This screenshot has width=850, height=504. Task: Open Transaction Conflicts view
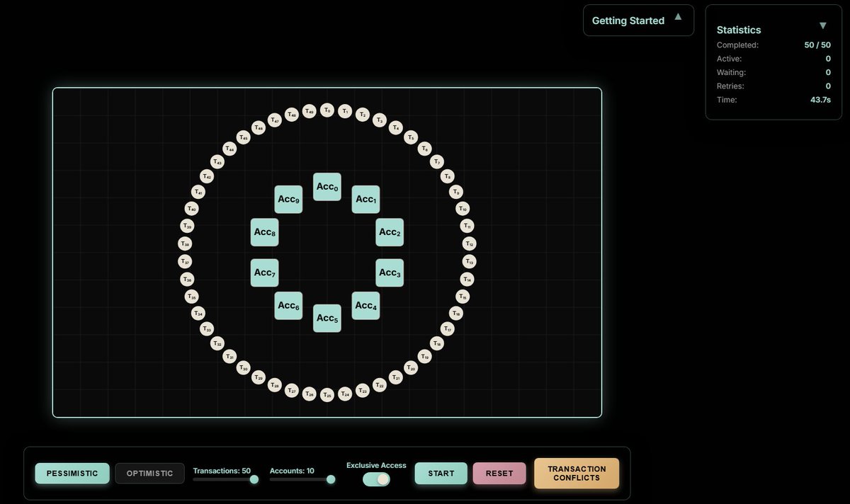click(x=577, y=473)
